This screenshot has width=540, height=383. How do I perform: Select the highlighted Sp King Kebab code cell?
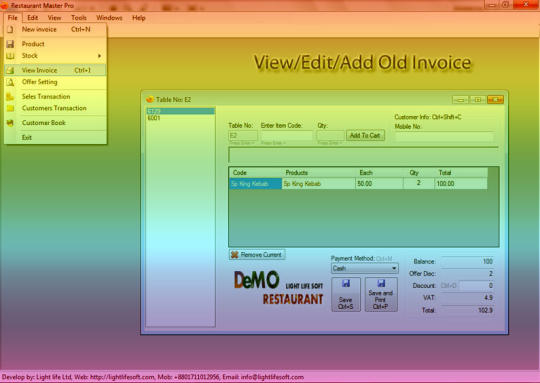[256, 184]
